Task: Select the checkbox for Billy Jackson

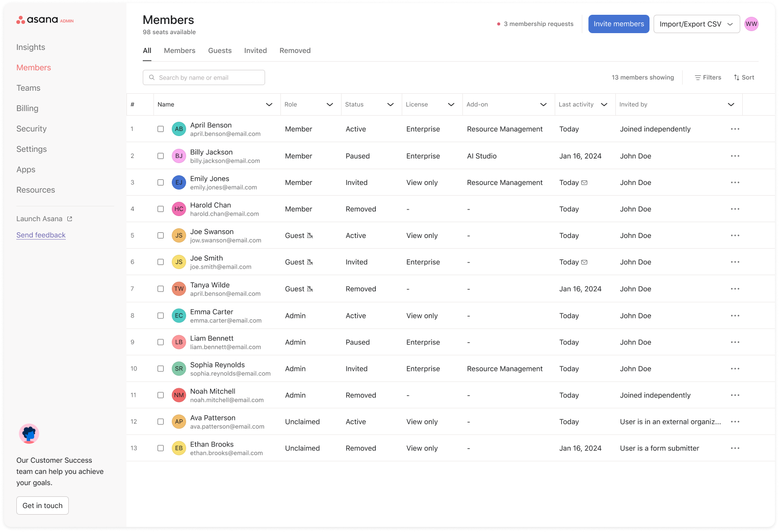Action: pyautogui.click(x=161, y=156)
